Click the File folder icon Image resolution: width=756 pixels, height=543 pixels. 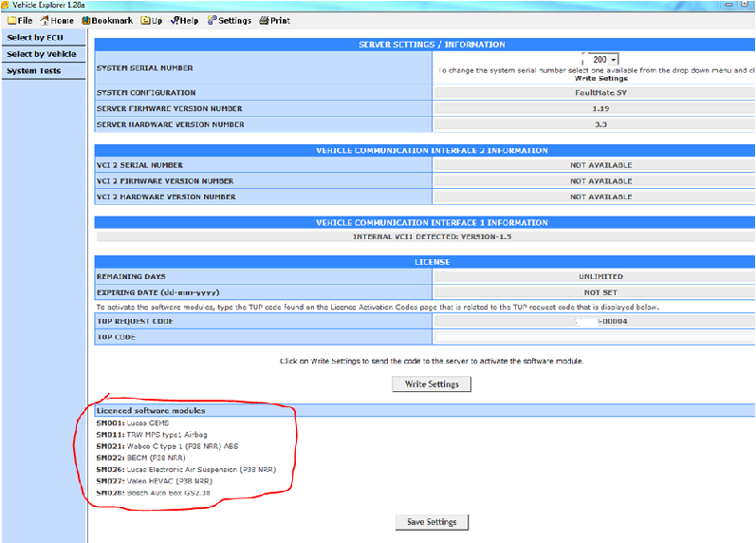tap(12, 20)
